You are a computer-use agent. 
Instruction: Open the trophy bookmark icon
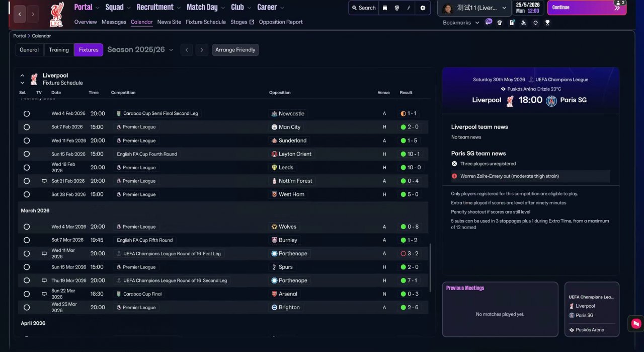coord(547,23)
